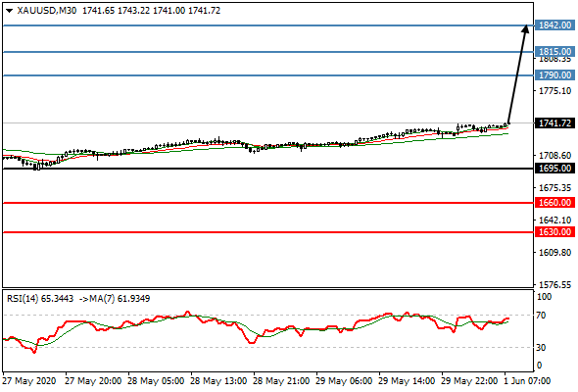Click the 1609.80 price axis value

tap(555, 253)
